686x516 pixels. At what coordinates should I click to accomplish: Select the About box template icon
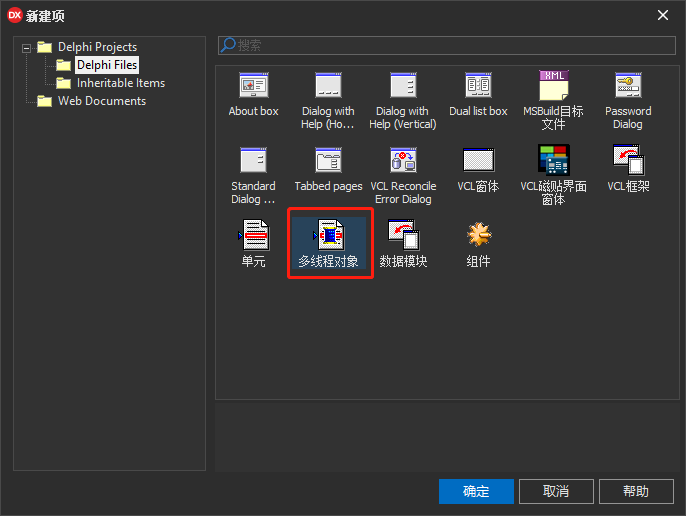[x=254, y=85]
